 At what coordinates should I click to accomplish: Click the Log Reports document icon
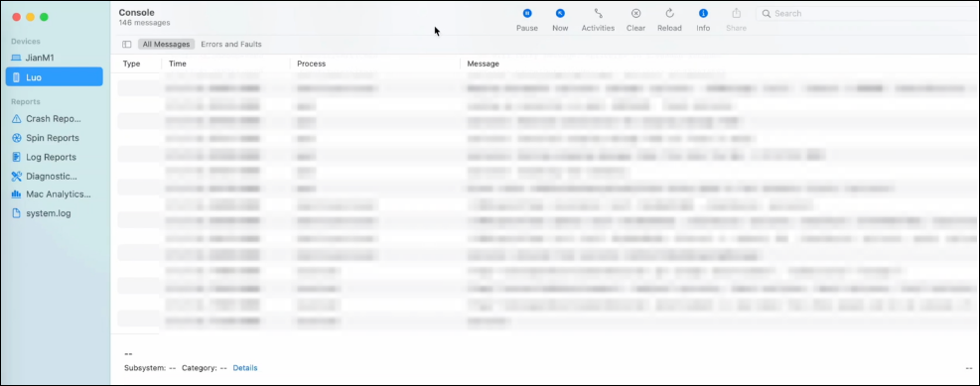coord(16,158)
